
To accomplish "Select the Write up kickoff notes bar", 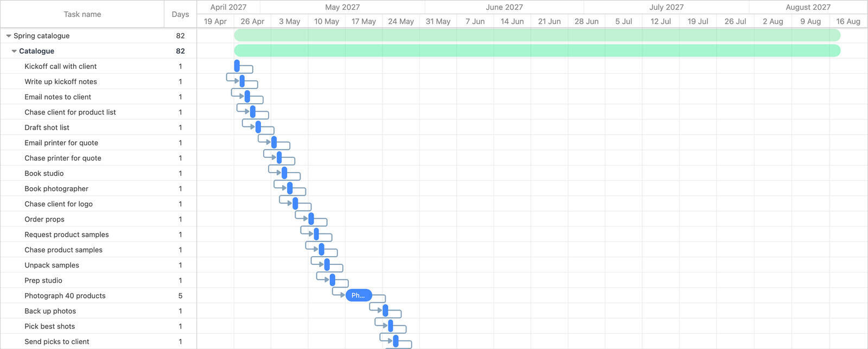I will [242, 81].
